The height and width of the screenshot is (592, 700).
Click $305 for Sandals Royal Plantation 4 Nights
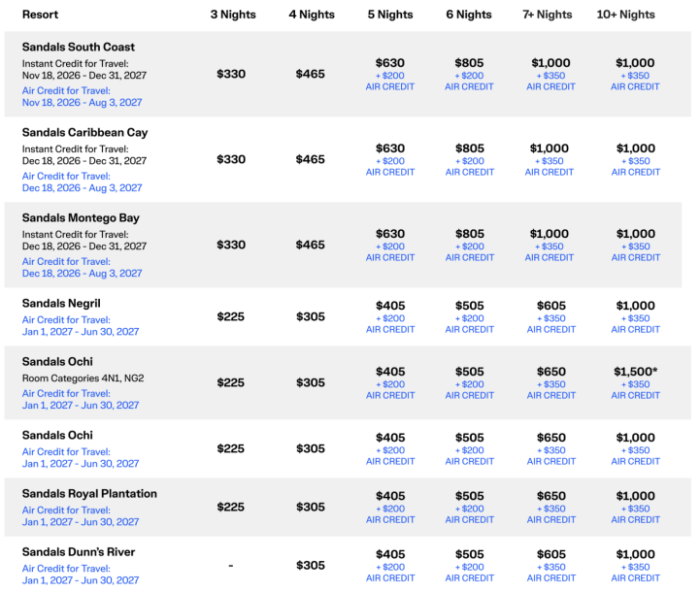pyautogui.click(x=311, y=508)
